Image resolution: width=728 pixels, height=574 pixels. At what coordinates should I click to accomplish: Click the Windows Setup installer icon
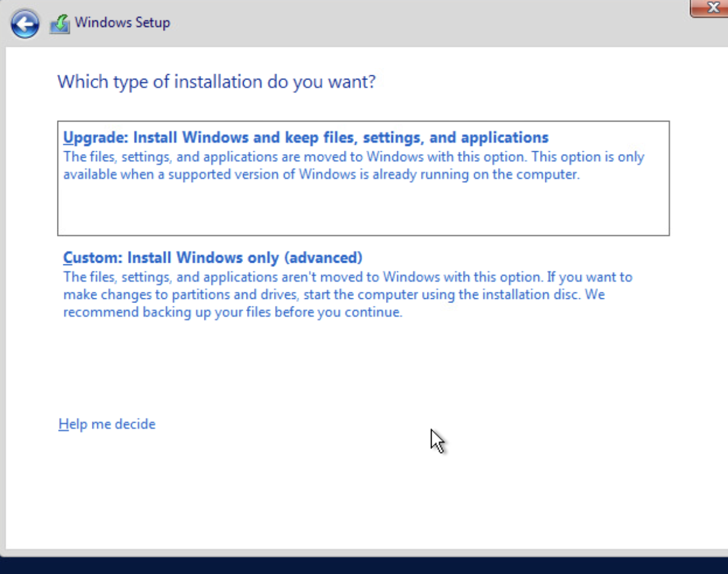pos(59,24)
